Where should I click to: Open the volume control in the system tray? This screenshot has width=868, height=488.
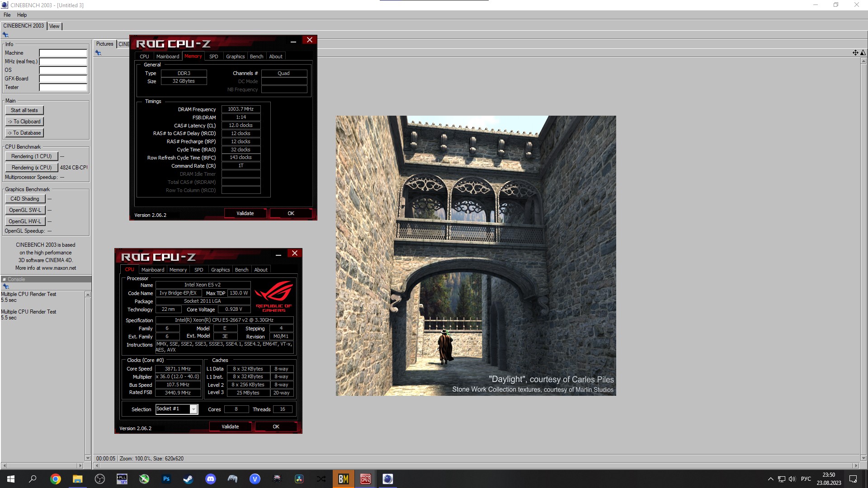click(x=792, y=479)
